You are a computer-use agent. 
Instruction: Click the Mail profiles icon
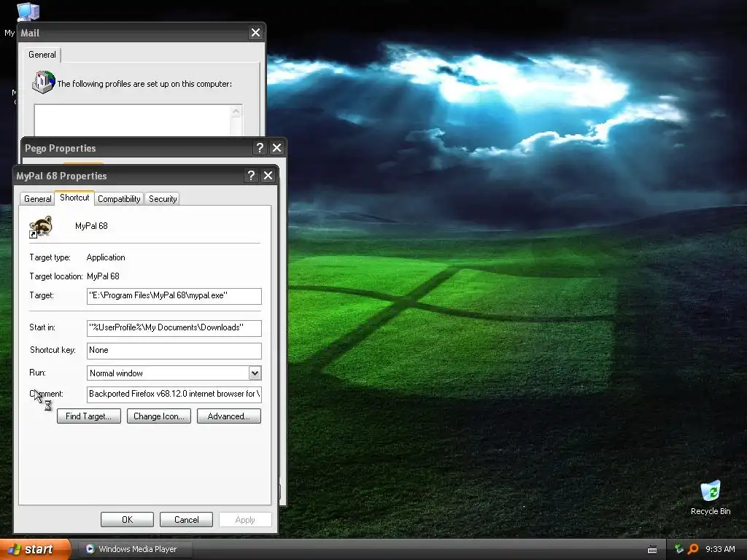click(43, 82)
